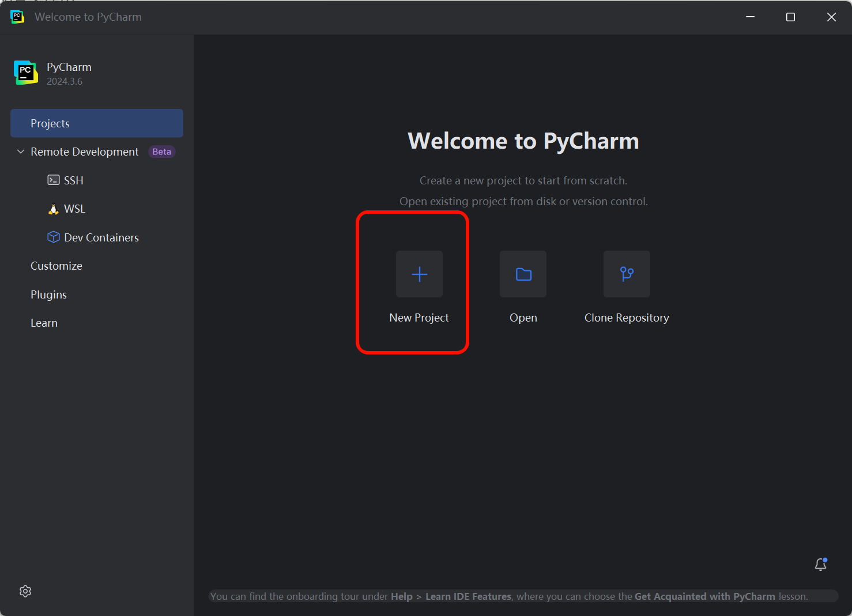
Task: Click the PyCharm version 2024.3.6 text
Action: click(65, 81)
